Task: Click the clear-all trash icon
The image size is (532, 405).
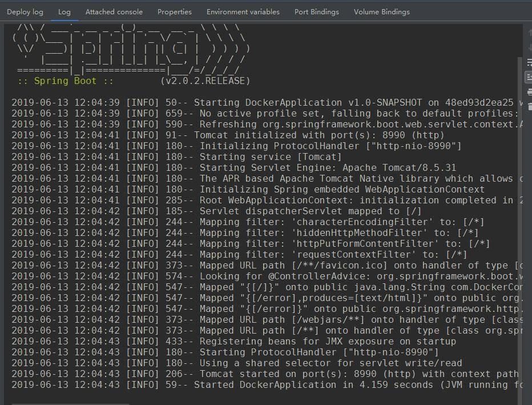Action: (x=529, y=107)
